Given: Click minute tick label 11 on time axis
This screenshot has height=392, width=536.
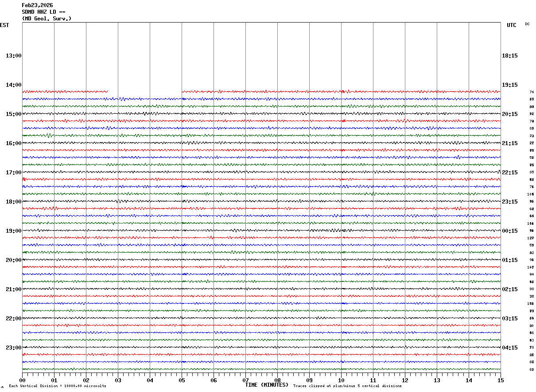Looking at the screenshot, I should coord(373,380).
